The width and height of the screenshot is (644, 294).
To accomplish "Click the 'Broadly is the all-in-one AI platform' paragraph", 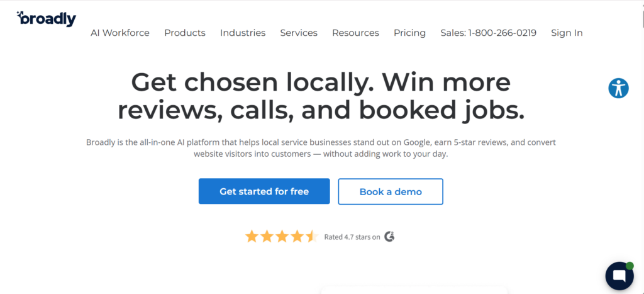I will (321, 149).
